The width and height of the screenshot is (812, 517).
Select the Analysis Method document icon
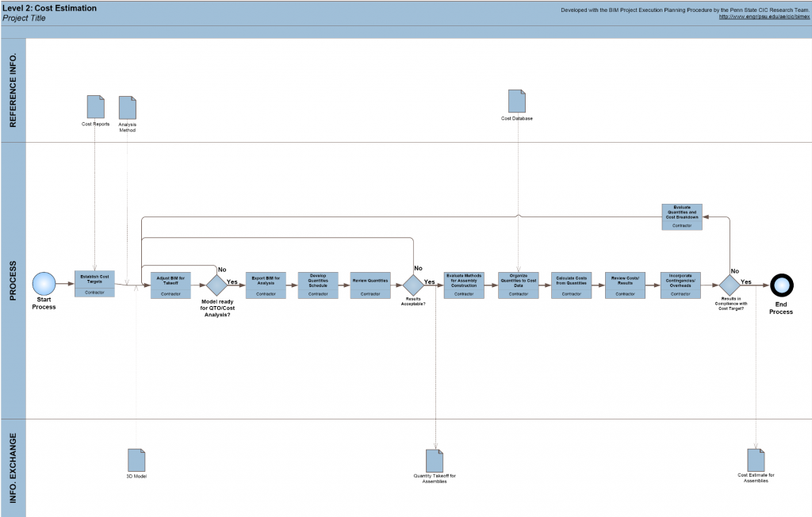pyautogui.click(x=128, y=108)
